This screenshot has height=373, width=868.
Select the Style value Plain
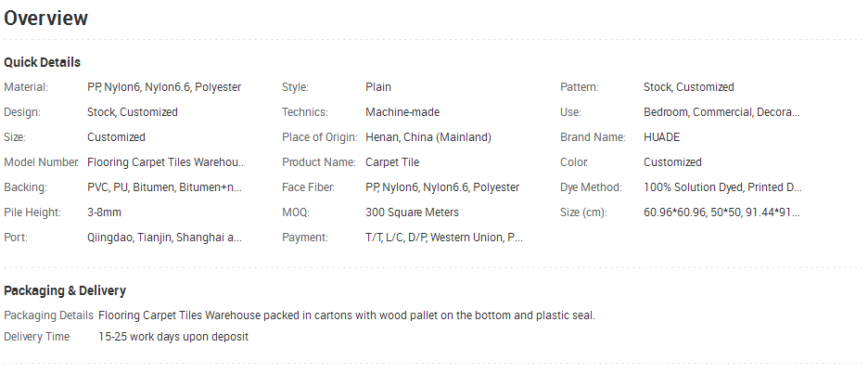(378, 87)
